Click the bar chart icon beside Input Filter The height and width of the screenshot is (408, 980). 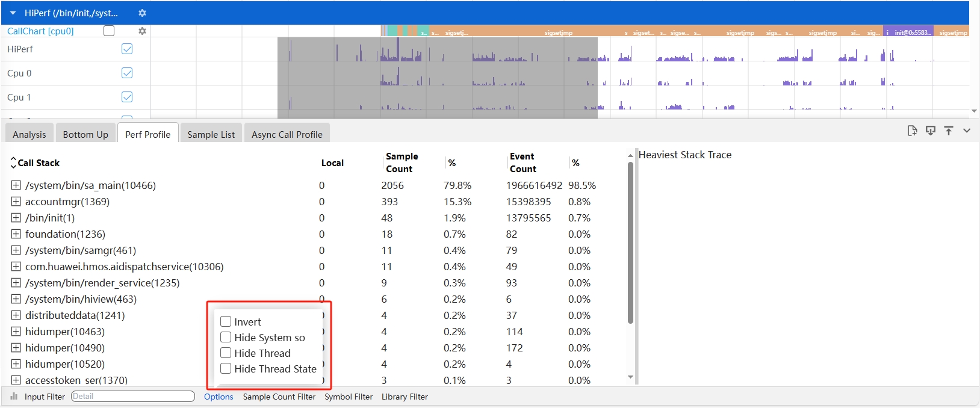[14, 397]
